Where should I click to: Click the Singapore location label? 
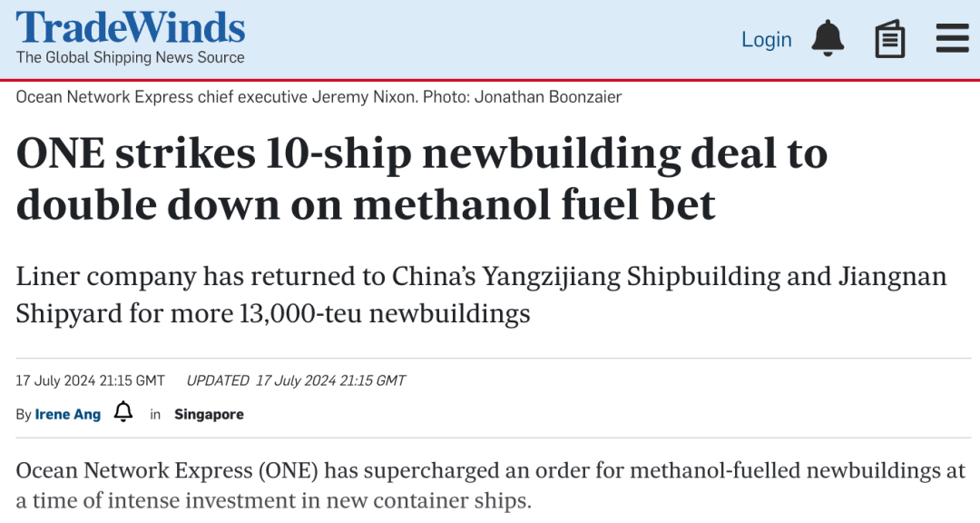coord(209,414)
